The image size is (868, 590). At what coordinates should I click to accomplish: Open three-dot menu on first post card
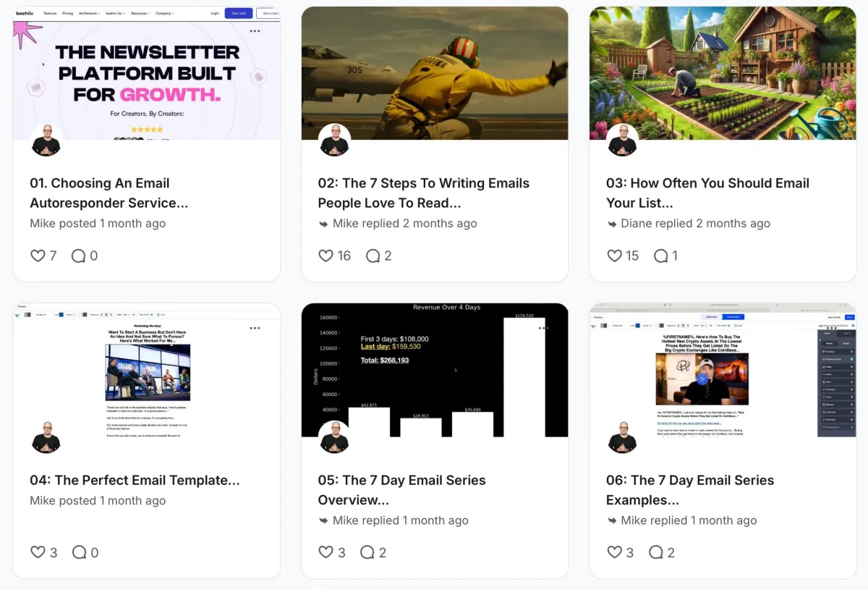(x=255, y=31)
